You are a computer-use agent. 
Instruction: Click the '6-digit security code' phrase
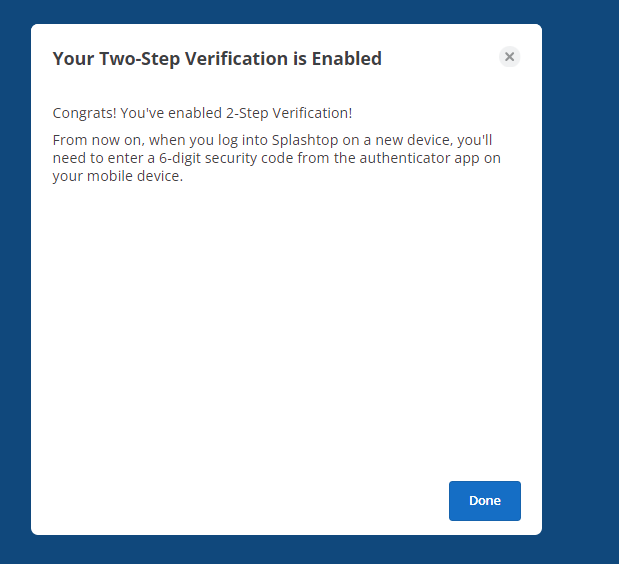coord(226,158)
